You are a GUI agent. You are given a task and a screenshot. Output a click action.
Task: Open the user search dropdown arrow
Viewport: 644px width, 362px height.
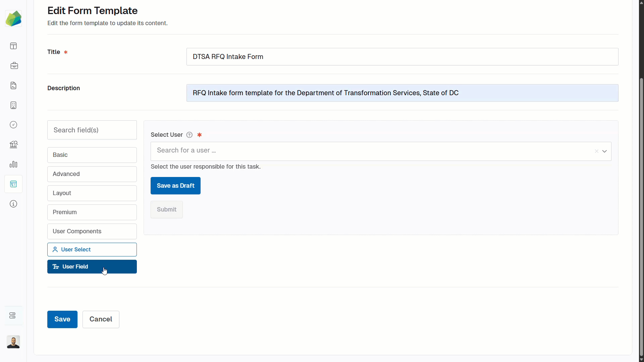point(605,151)
